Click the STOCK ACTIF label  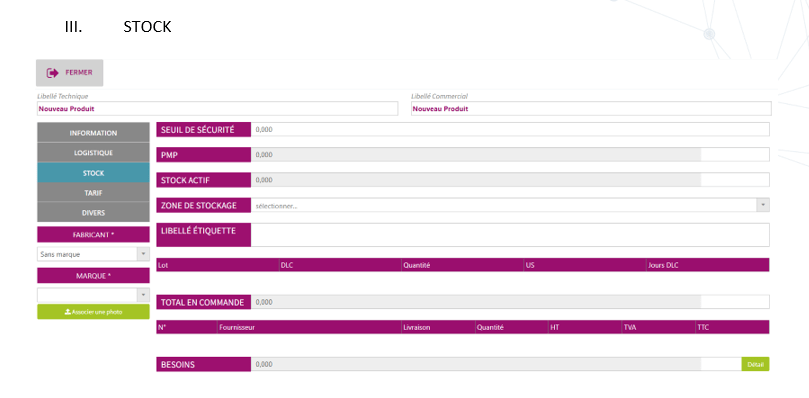(x=204, y=180)
